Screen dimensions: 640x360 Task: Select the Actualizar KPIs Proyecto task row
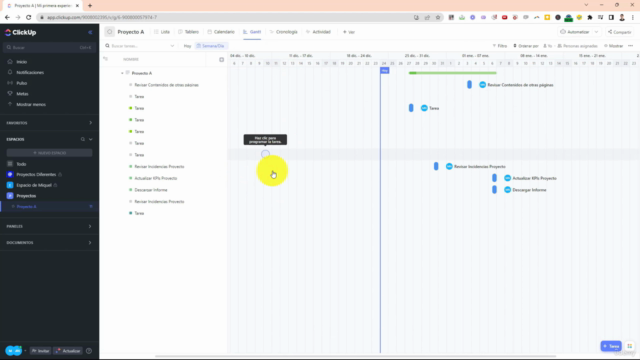point(156,178)
